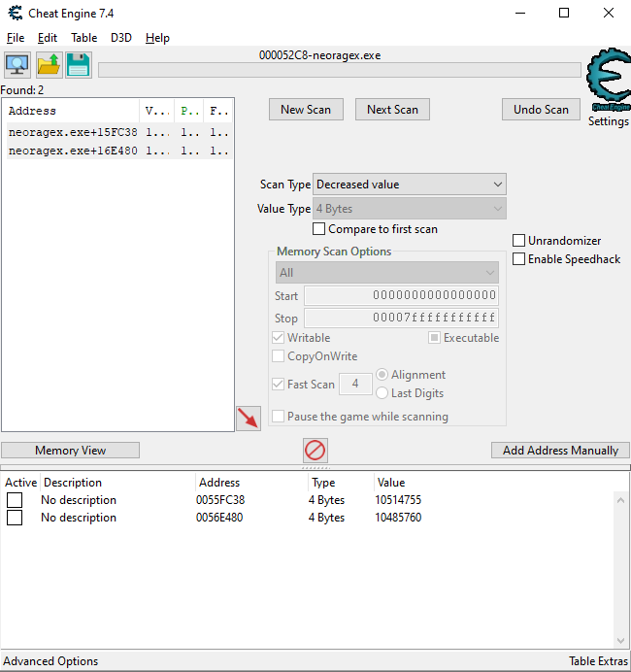
Task: Click the process name 000052C8-neoragex.exe label
Action: pyautogui.click(x=319, y=55)
